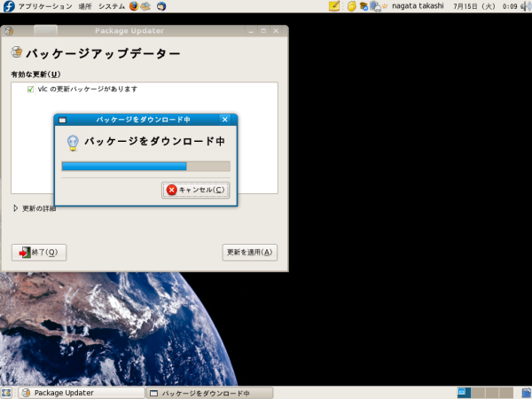This screenshot has width=532, height=399.
Task: Click the 終了(Q) quit button
Action: [x=39, y=253]
